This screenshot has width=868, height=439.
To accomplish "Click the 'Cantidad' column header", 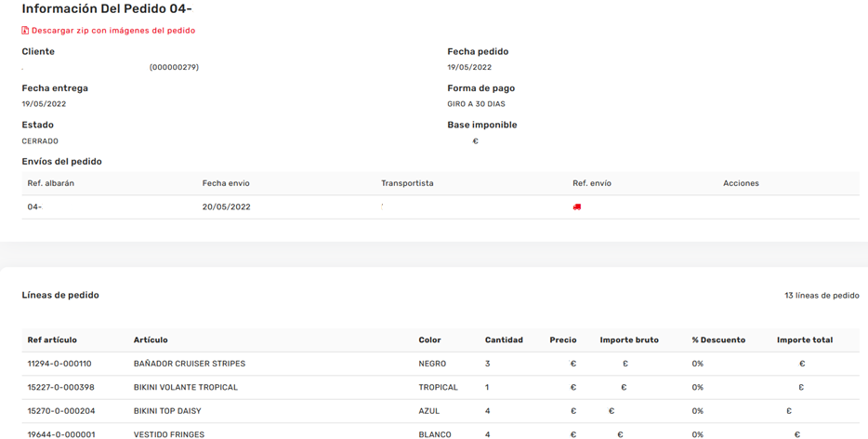I will [x=504, y=340].
